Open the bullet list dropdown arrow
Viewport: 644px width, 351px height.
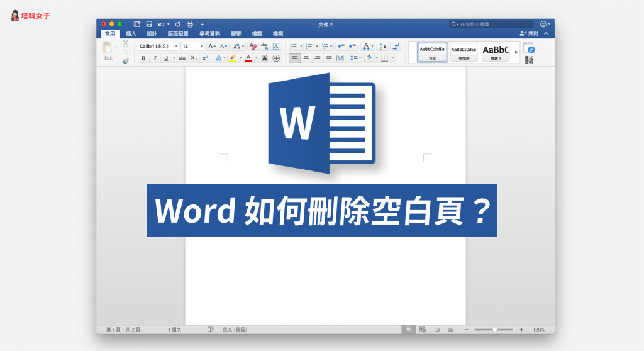(x=301, y=47)
